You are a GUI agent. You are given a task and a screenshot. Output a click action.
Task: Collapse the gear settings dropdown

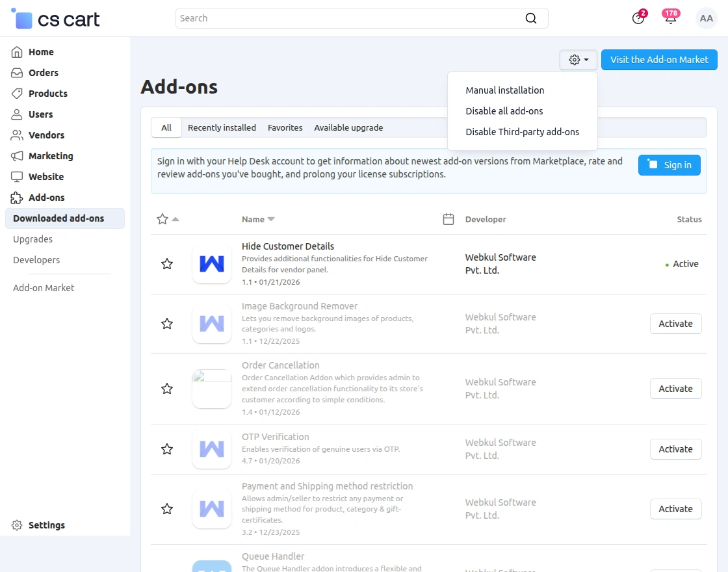(x=578, y=60)
